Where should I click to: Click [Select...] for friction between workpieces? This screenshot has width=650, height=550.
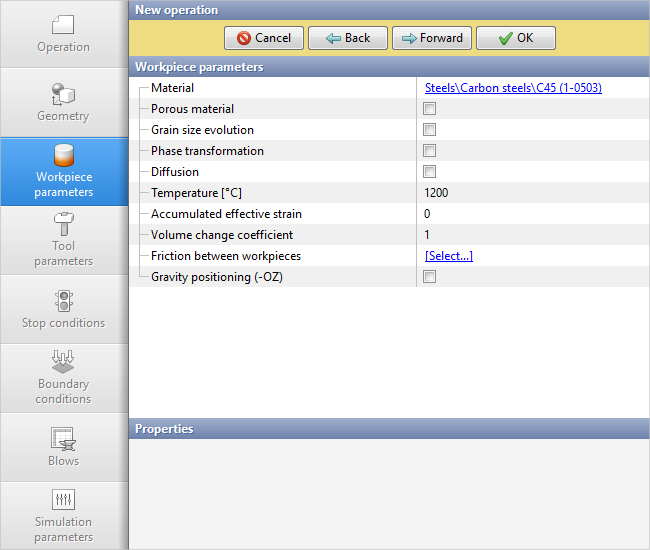pos(448,256)
